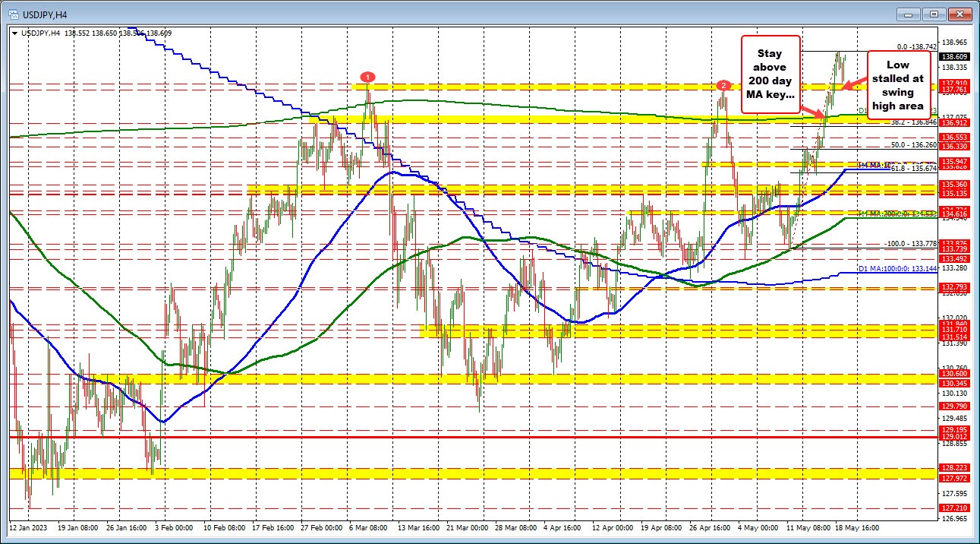Click the 'Low stalled at swing high area' note

pyautogui.click(x=898, y=86)
